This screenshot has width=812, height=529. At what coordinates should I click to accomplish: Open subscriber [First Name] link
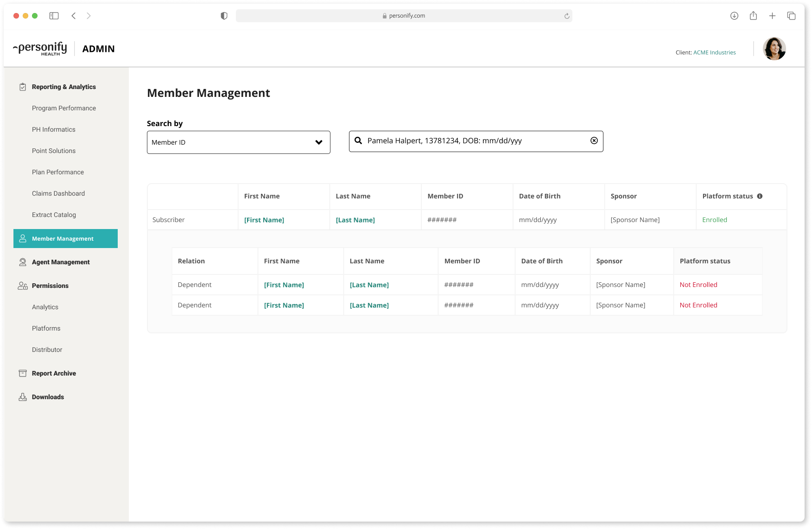pos(264,220)
